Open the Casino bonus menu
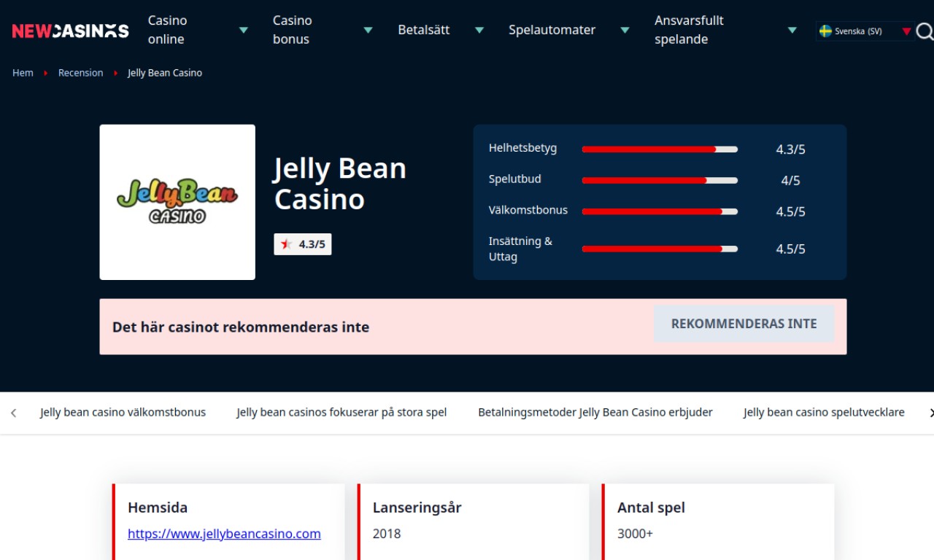934x560 pixels. click(292, 30)
